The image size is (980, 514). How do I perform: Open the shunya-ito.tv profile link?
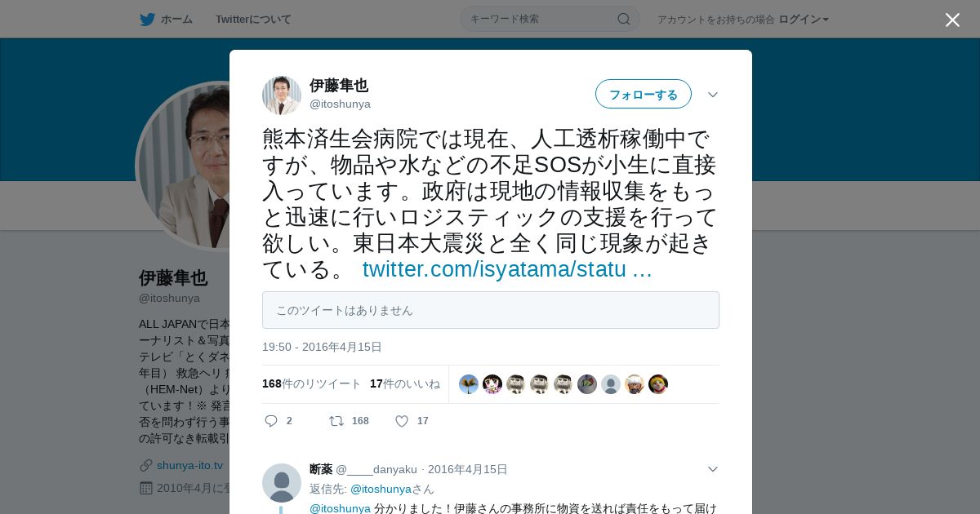point(189,465)
